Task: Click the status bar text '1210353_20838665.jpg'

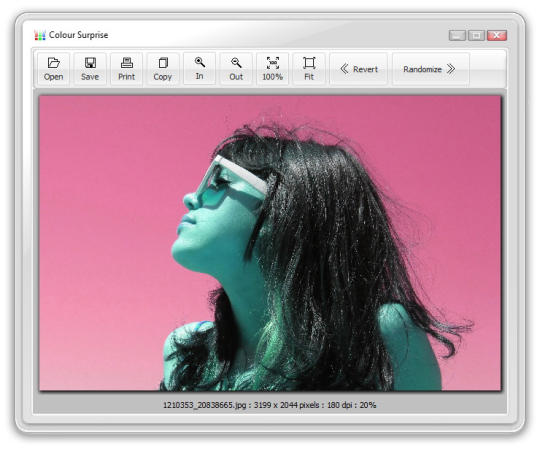Action: (x=205, y=405)
